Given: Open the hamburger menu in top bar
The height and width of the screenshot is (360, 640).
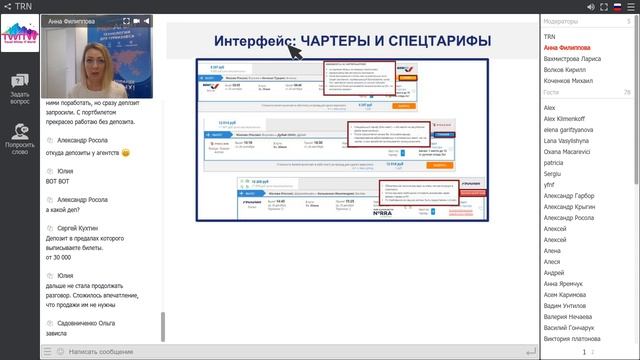Looking at the screenshot, I should [x=631, y=7].
